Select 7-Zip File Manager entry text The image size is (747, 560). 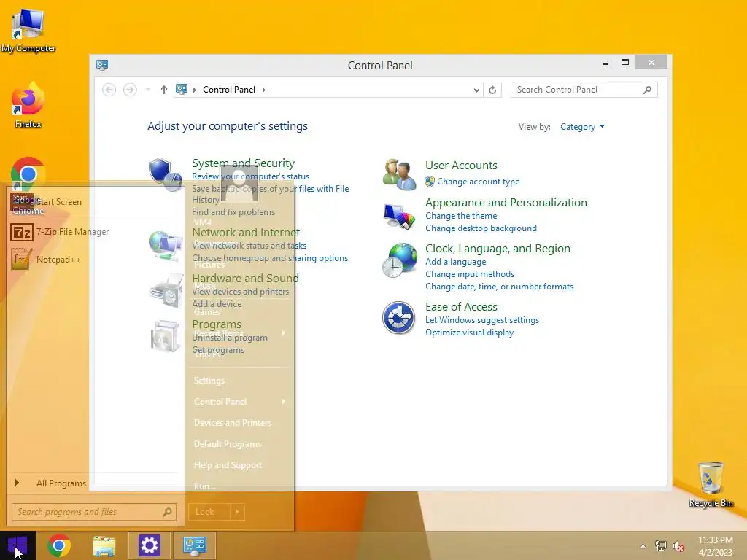click(x=72, y=232)
